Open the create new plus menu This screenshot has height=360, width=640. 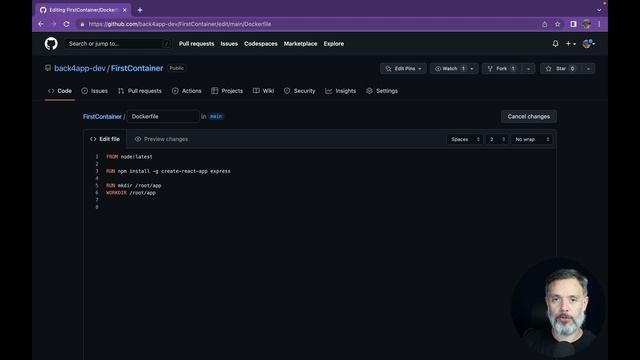(571, 44)
